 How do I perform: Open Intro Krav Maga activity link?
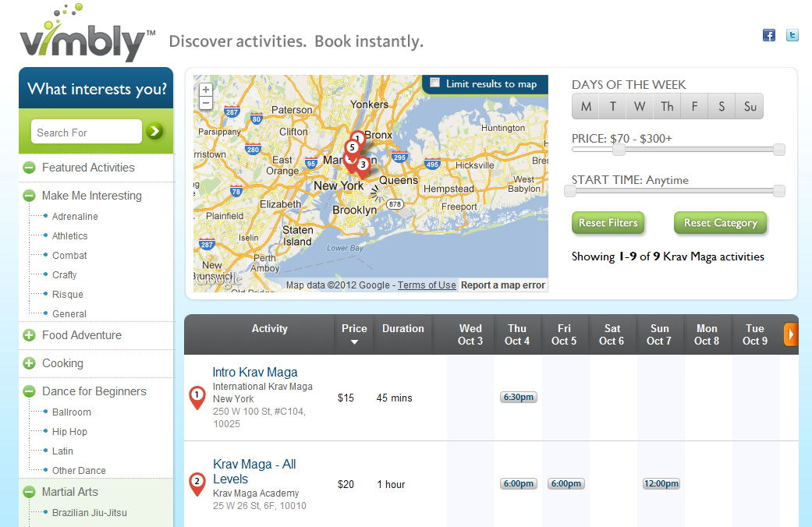click(x=255, y=372)
